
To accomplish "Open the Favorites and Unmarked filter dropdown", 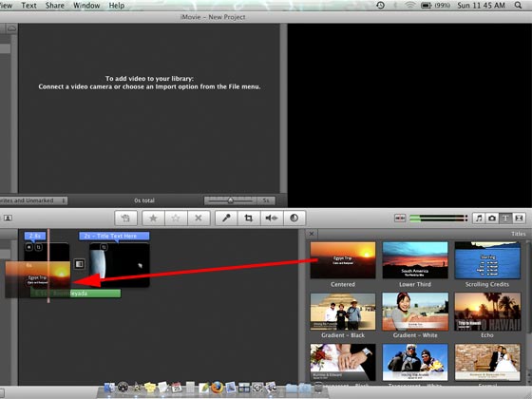I will pos(33,200).
